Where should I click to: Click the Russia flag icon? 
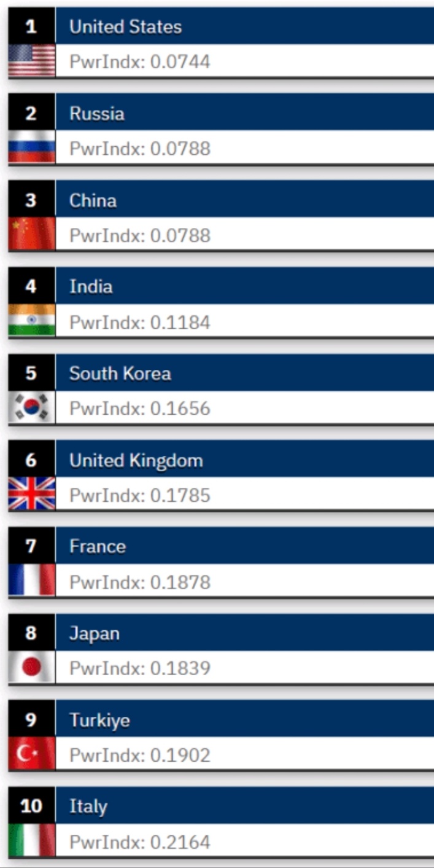(x=32, y=147)
